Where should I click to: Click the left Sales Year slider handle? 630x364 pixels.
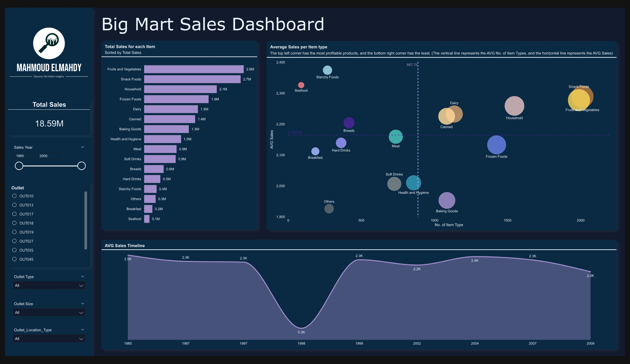(x=19, y=166)
